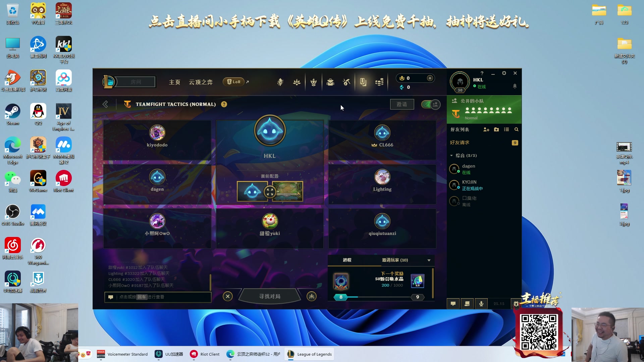
Task: Click the 寻找对局 find match button
Action: click(x=270, y=296)
